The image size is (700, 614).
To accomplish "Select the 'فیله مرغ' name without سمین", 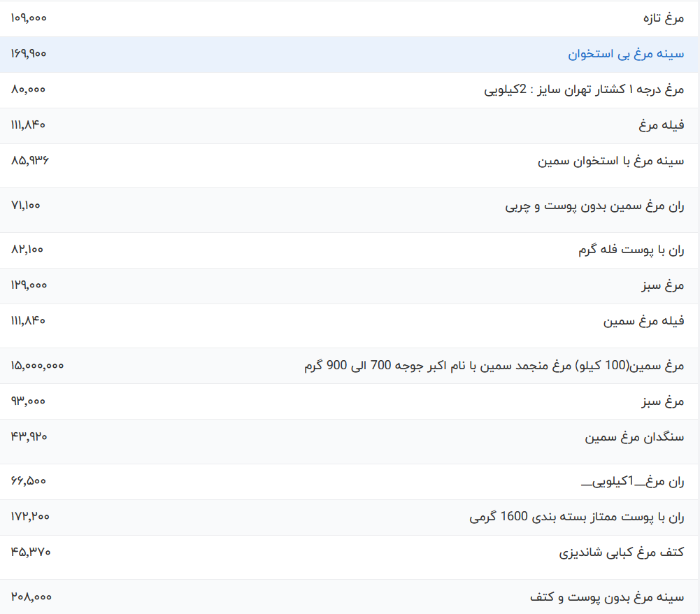I will [x=661, y=125].
